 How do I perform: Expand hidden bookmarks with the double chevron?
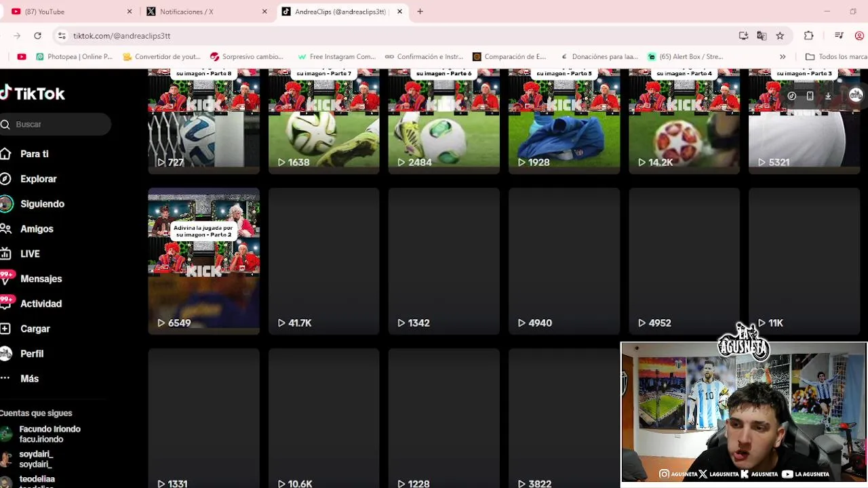783,56
